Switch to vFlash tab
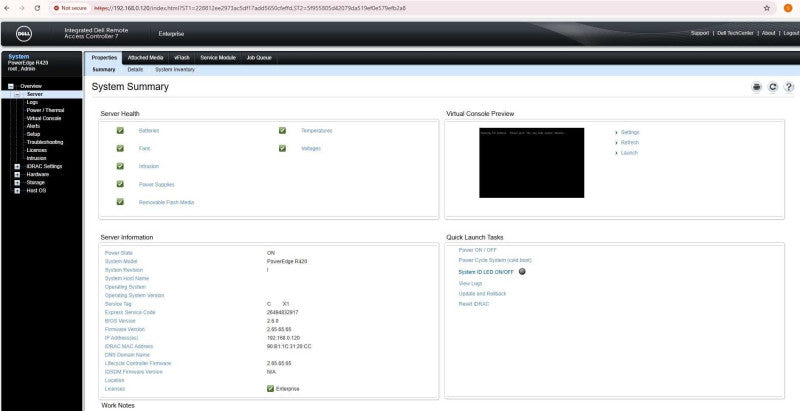Image resolution: width=800 pixels, height=411 pixels. point(182,58)
